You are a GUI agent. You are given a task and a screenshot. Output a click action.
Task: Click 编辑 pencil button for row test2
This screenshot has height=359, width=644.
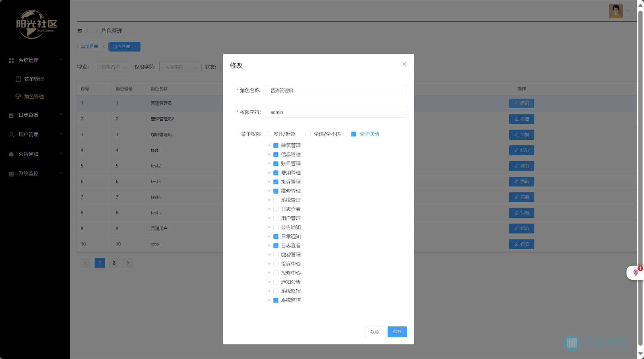pyautogui.click(x=522, y=166)
